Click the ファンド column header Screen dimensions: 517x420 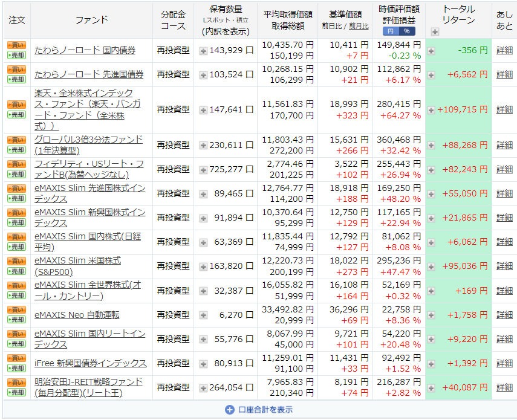[x=92, y=20]
